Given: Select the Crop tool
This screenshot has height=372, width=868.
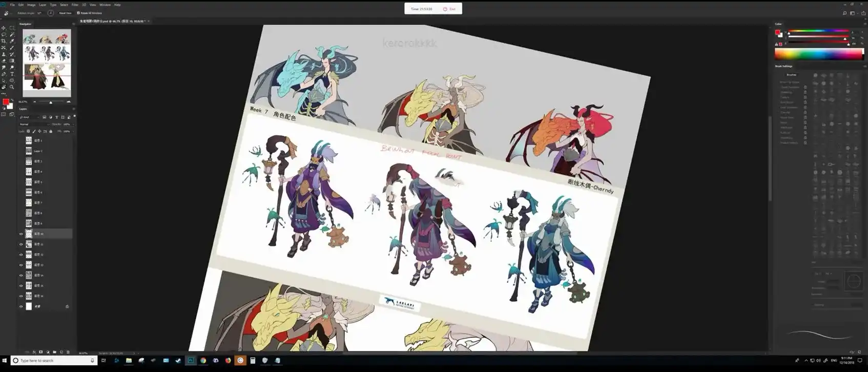Looking at the screenshot, I should click(4, 42).
